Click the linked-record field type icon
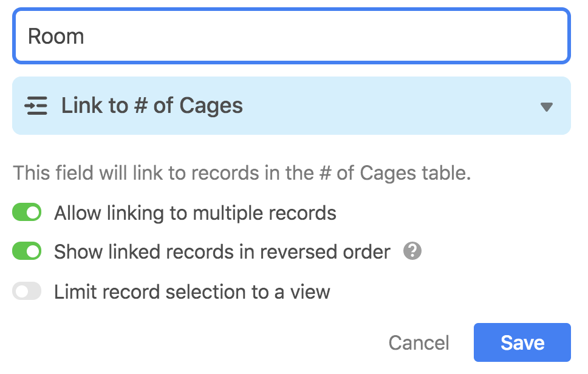The image size is (588, 374). [x=36, y=106]
